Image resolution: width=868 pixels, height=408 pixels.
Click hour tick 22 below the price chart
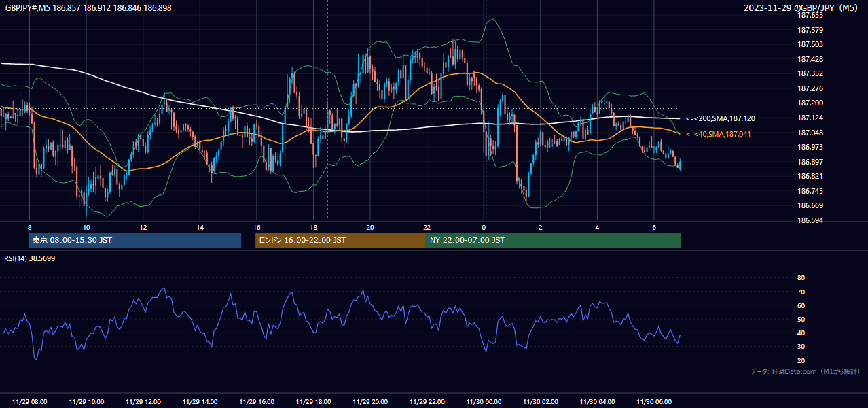(x=427, y=227)
